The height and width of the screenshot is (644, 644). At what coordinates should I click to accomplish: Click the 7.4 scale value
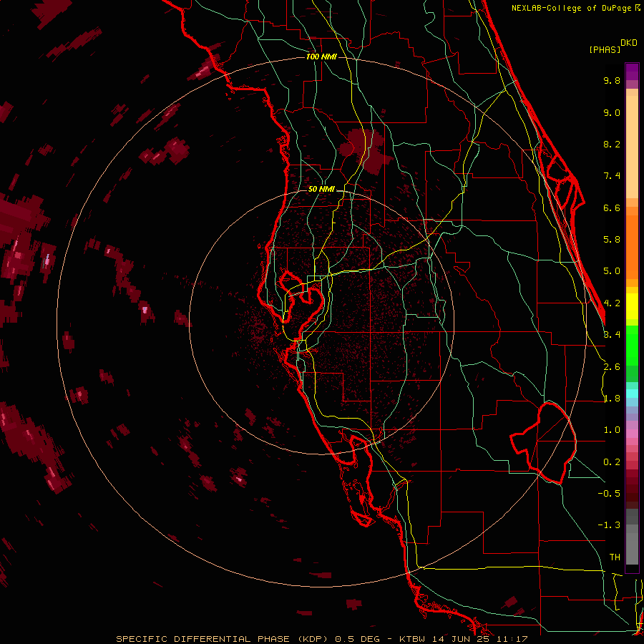(x=612, y=176)
